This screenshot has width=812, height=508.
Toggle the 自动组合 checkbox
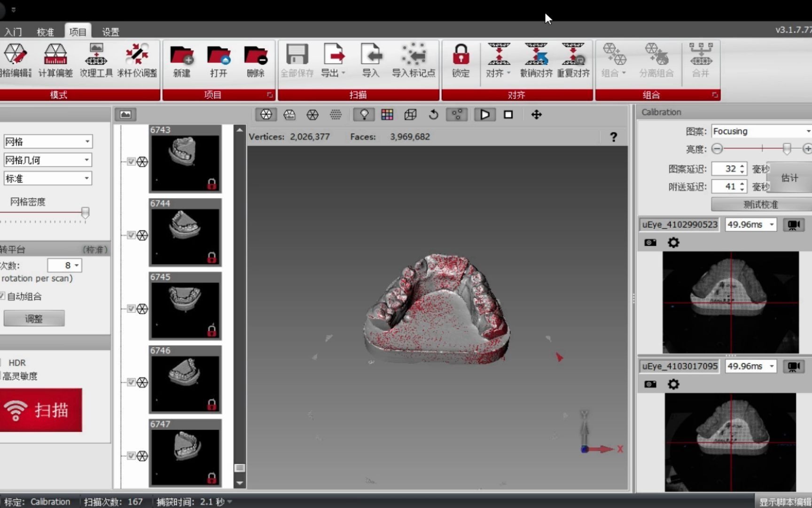click(3, 296)
